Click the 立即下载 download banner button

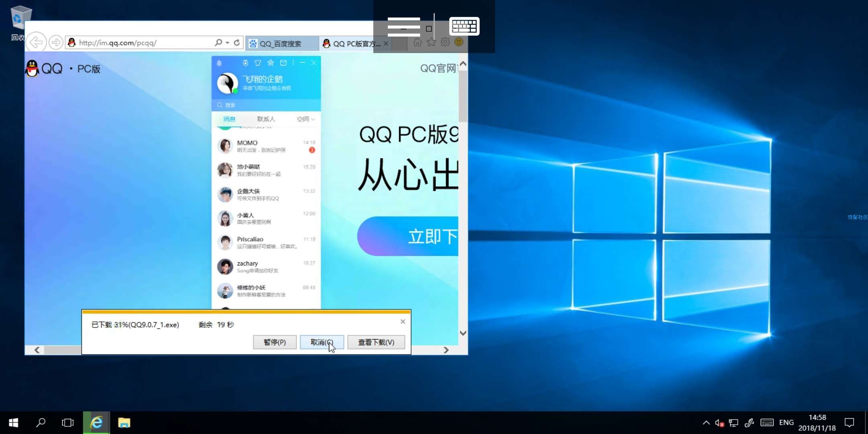tap(410, 236)
